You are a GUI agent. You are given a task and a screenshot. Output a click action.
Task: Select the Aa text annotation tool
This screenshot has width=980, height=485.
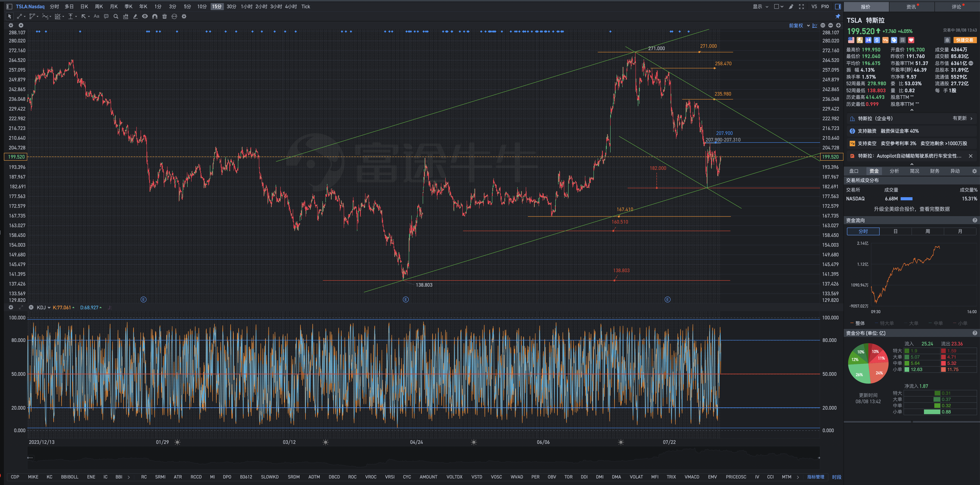coord(97,16)
